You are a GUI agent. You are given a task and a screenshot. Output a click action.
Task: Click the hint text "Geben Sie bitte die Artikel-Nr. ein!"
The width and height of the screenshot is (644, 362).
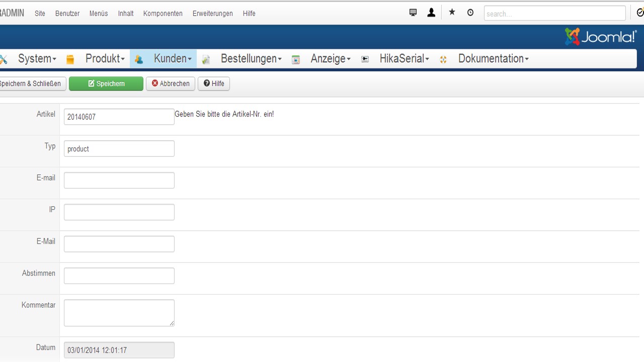pyautogui.click(x=224, y=114)
